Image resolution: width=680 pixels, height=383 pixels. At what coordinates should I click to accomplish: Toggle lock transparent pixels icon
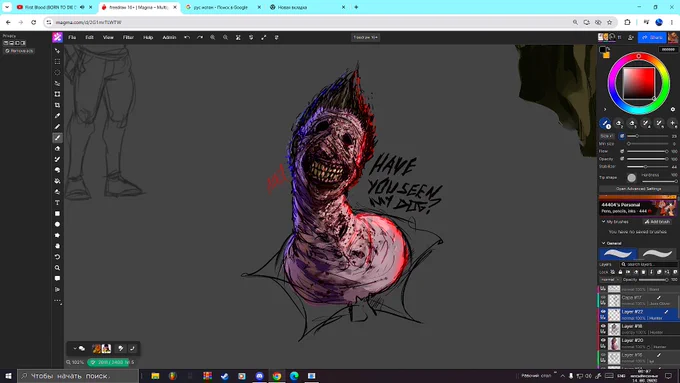[612, 272]
